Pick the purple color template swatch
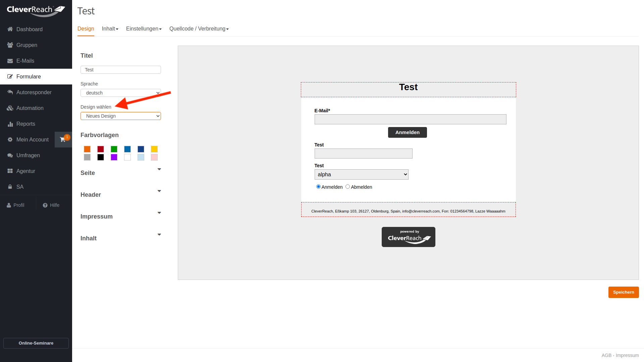644x362 pixels. coord(114,157)
